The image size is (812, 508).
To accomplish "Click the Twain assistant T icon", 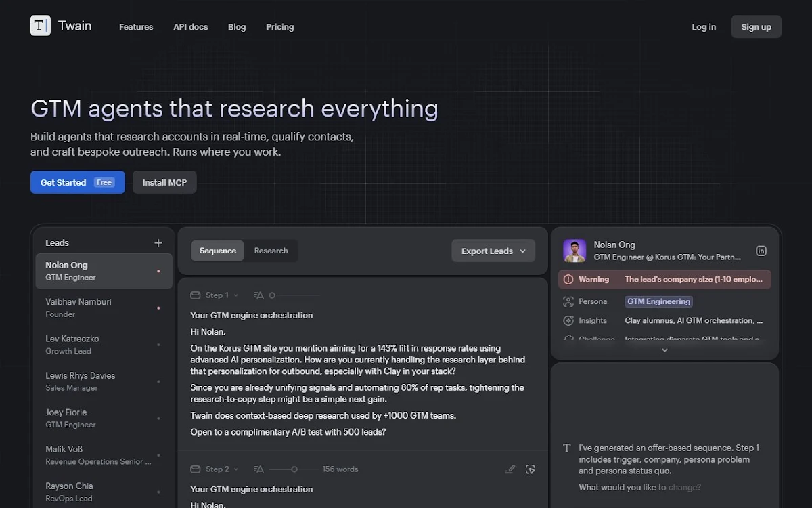I will click(567, 448).
